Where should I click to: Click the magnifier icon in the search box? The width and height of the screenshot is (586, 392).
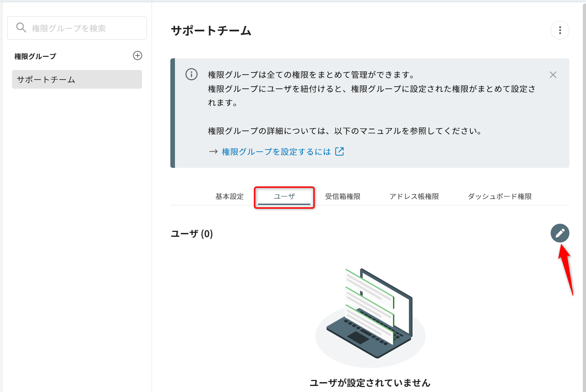click(21, 28)
